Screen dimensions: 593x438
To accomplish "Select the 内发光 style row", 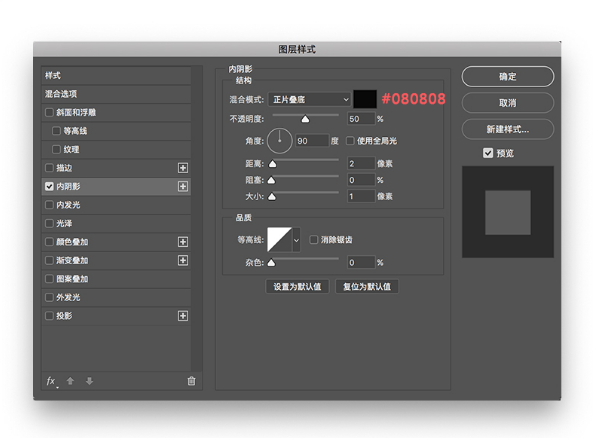I will (x=116, y=205).
